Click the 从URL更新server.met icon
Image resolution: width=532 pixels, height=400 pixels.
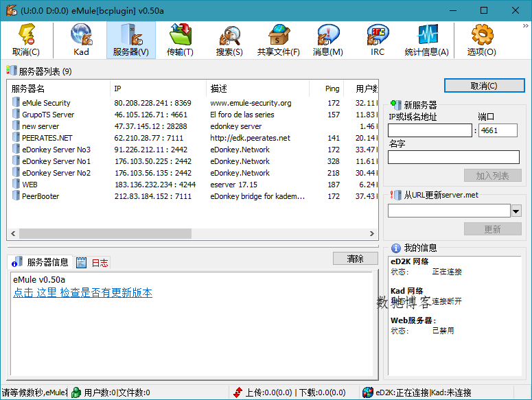click(x=396, y=195)
